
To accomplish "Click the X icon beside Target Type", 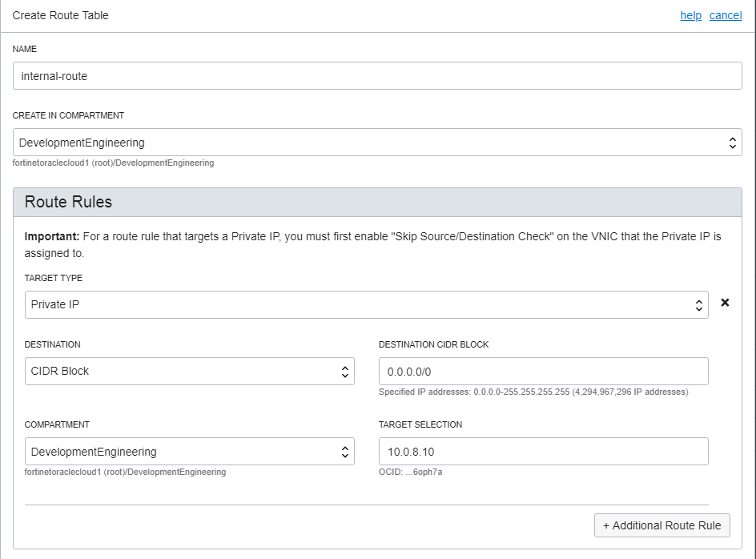I will [725, 304].
